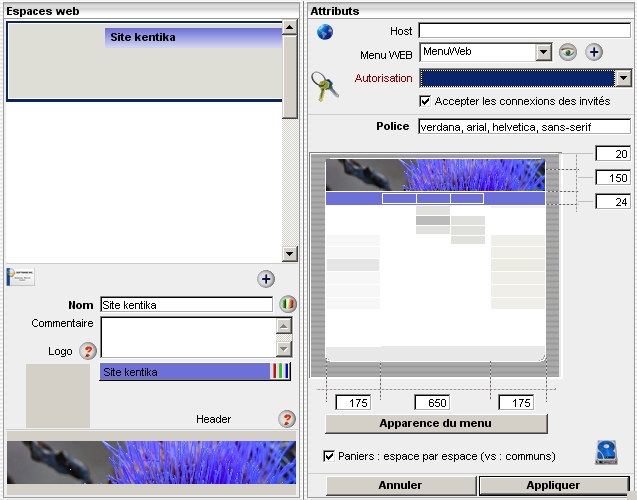Toggle Paniers espace par espace checkbox
The height and width of the screenshot is (500, 637).
(329, 456)
